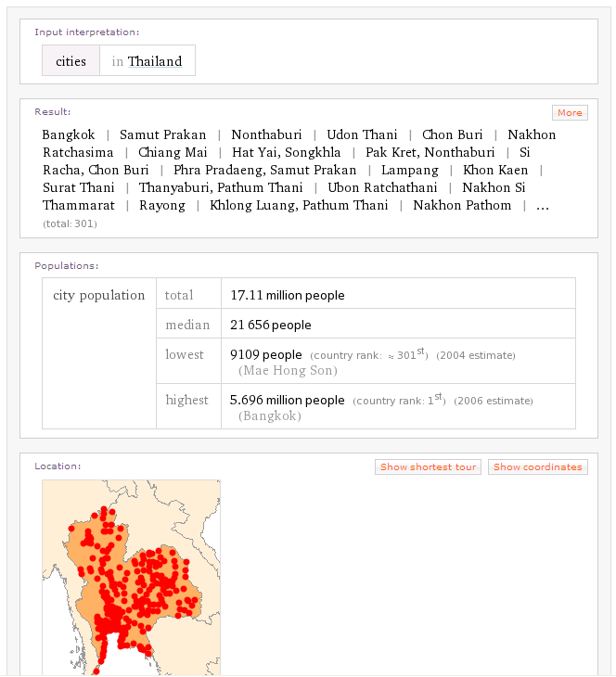Click Bangkok in the Result city list
The image size is (616, 677).
(x=69, y=134)
